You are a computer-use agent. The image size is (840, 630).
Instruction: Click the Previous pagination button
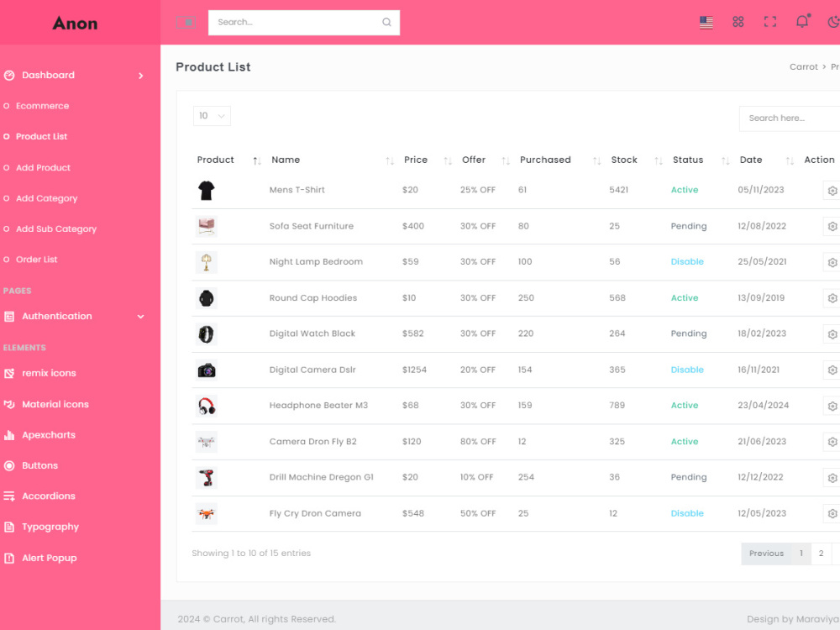(766, 554)
